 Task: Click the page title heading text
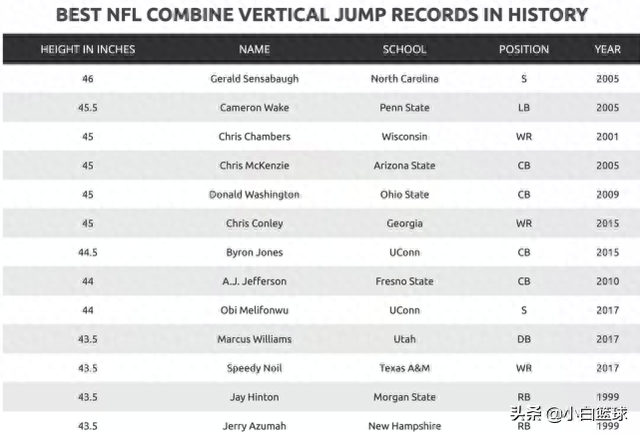(322, 15)
